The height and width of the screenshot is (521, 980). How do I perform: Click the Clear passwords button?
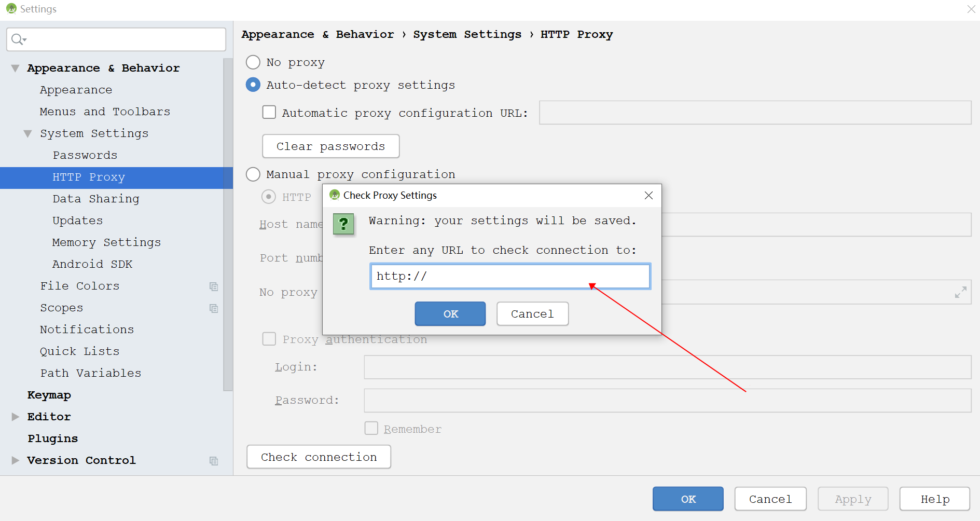pyautogui.click(x=330, y=146)
